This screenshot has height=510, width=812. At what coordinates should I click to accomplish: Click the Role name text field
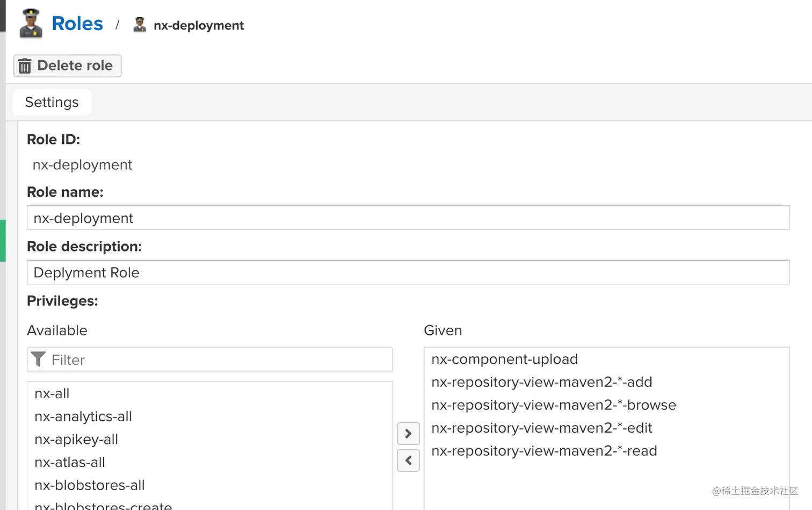[408, 218]
